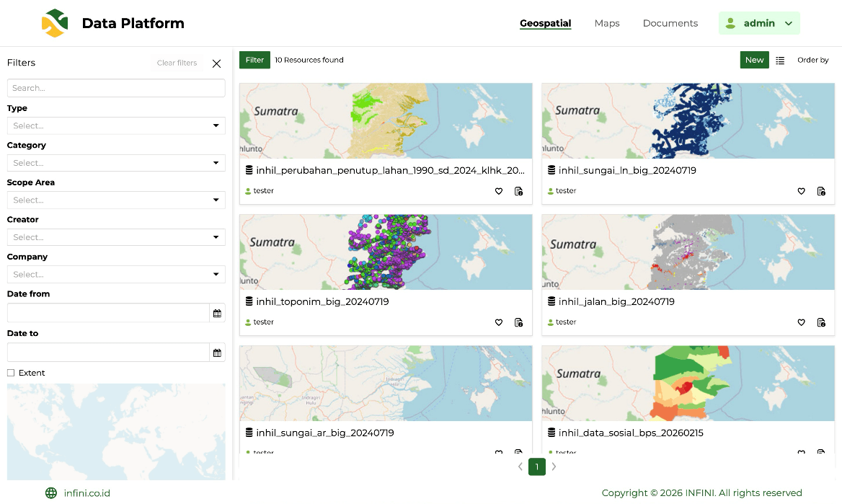Switch to list view icon

coord(780,60)
